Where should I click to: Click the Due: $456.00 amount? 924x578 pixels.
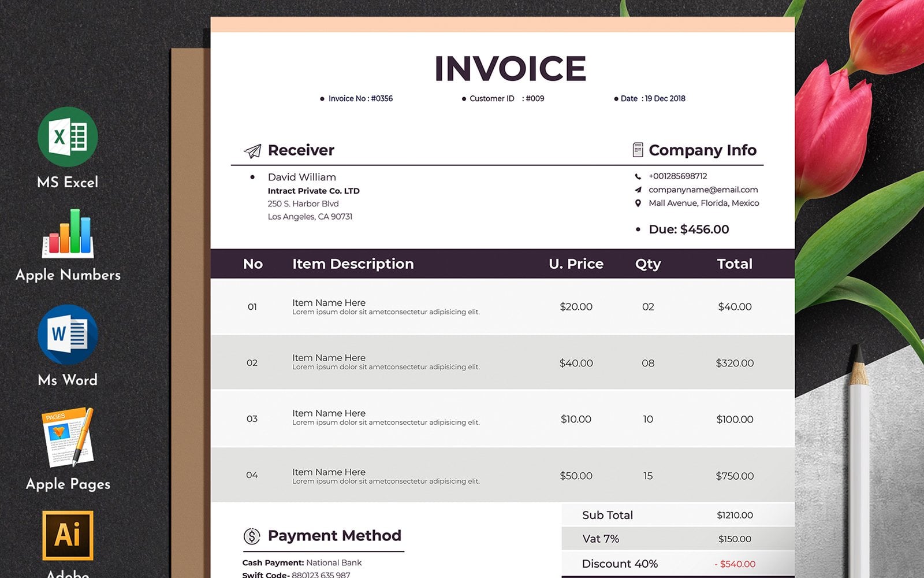688,229
